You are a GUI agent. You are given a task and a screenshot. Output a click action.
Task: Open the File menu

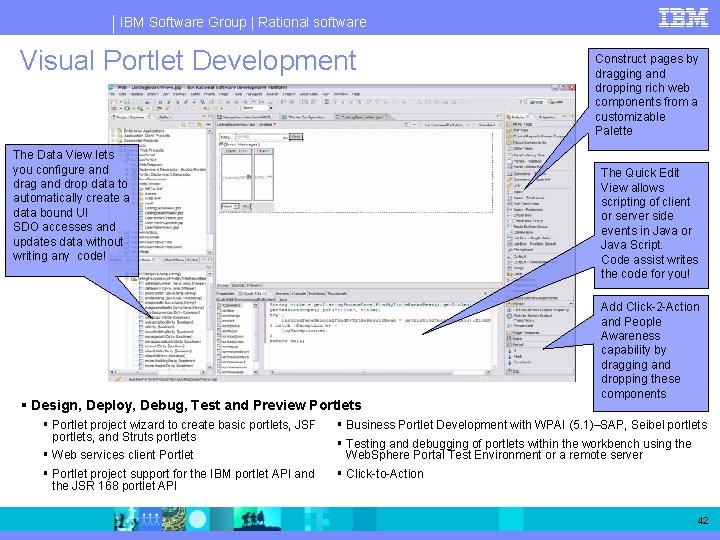tap(112, 94)
